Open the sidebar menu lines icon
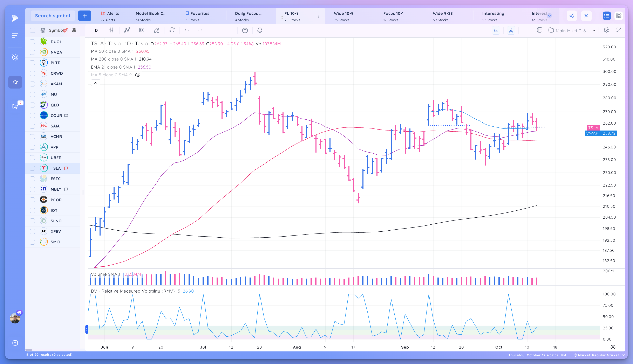 coord(15,36)
